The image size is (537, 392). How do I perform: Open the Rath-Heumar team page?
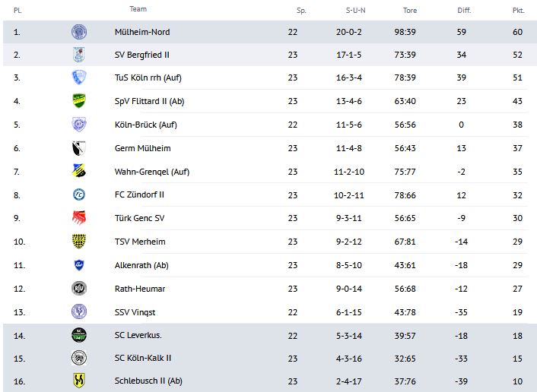[x=139, y=289]
